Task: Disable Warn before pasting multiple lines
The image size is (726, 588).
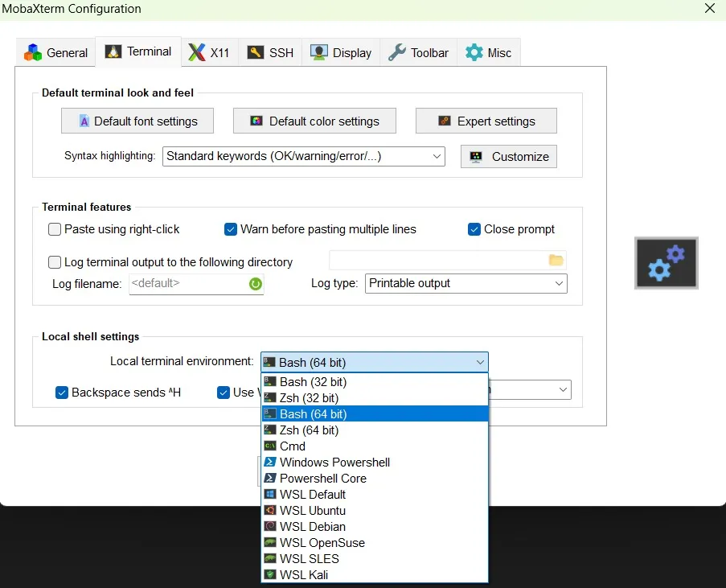Action: click(231, 229)
